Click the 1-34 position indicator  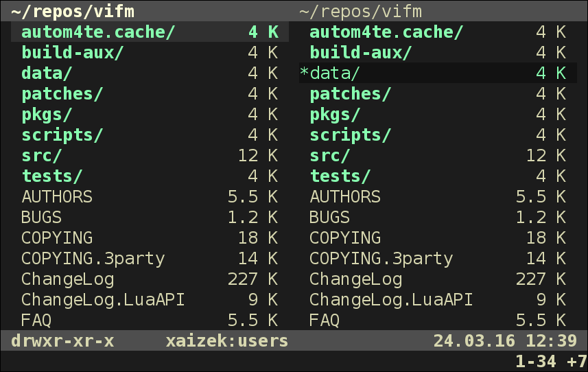pyautogui.click(x=536, y=362)
